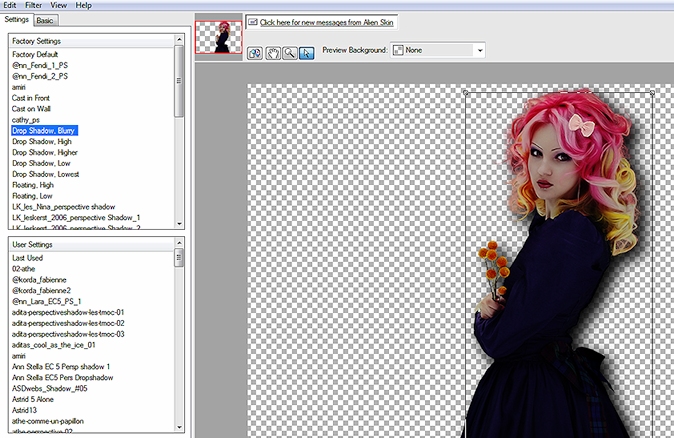The width and height of the screenshot is (674, 438).
Task: Pick the aditas_cool_as_the_ice_01 preset
Action: 53,345
